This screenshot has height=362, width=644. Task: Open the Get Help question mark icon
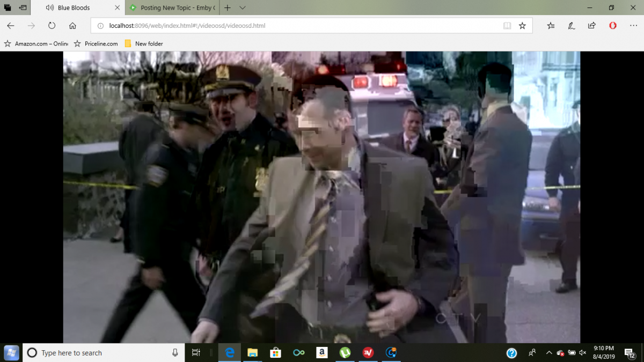pyautogui.click(x=511, y=352)
